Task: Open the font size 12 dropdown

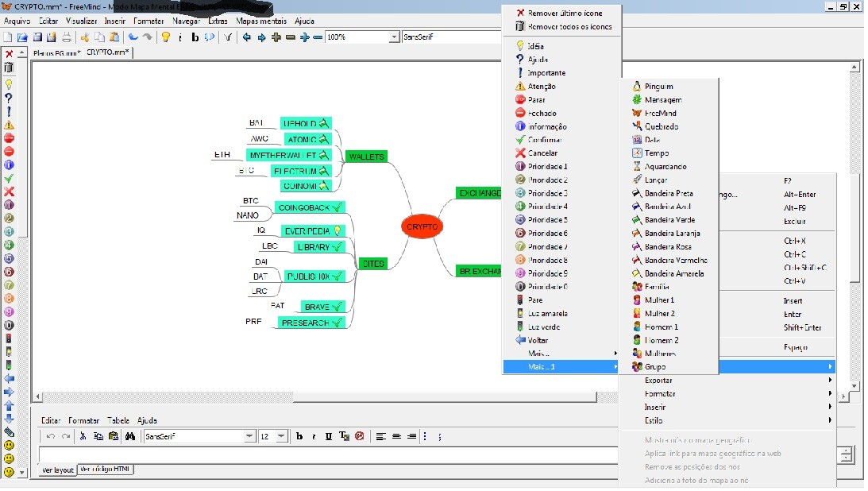Action: [x=282, y=436]
